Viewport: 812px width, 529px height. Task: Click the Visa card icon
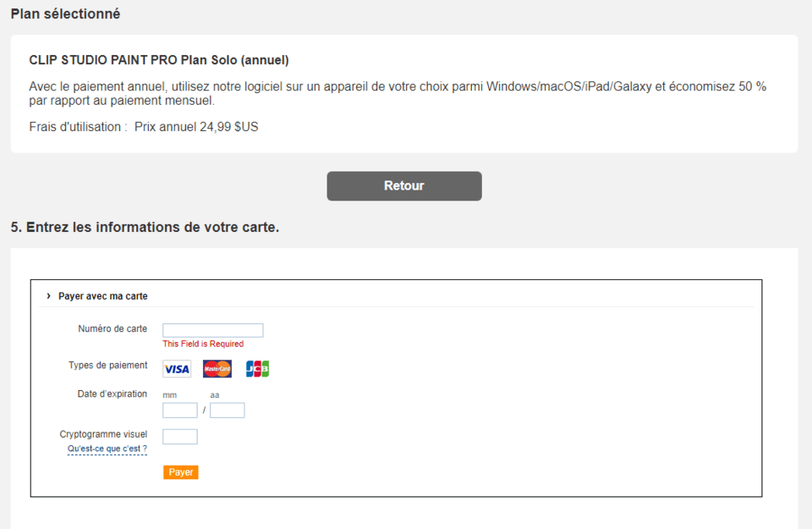[x=177, y=369]
